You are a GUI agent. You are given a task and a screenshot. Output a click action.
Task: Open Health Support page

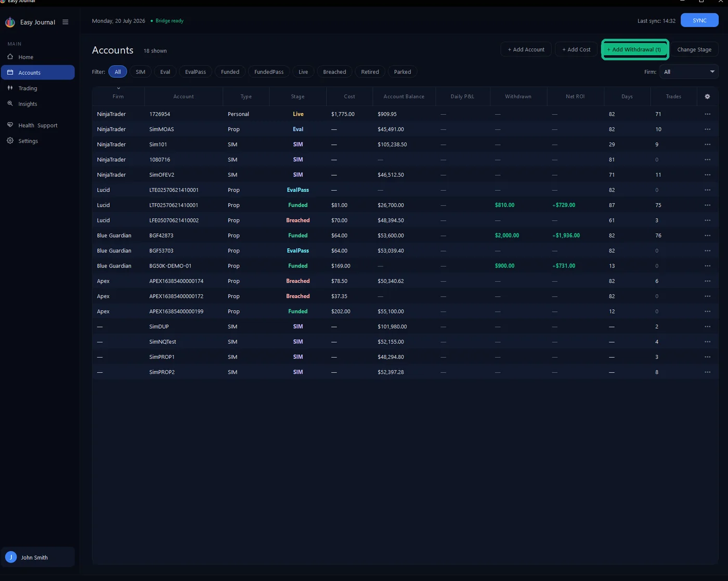pyautogui.click(x=37, y=125)
